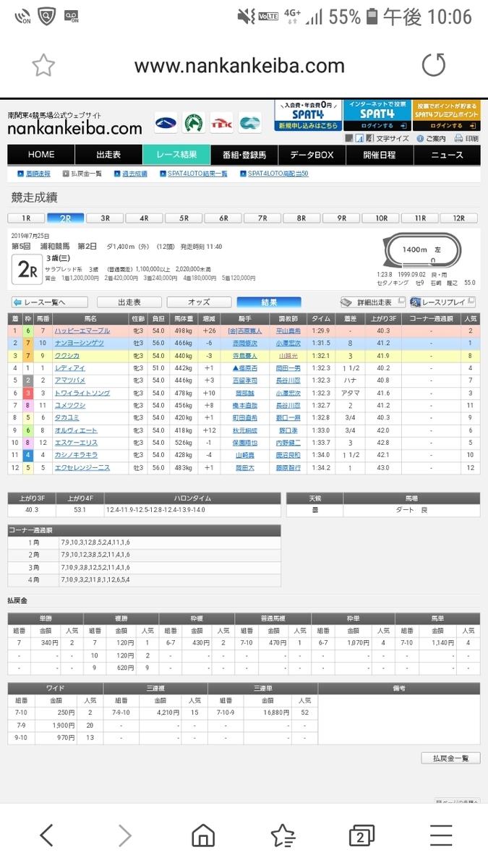488x868 pixels.
Task: Go back with browser back arrow
Action: pos(46,836)
